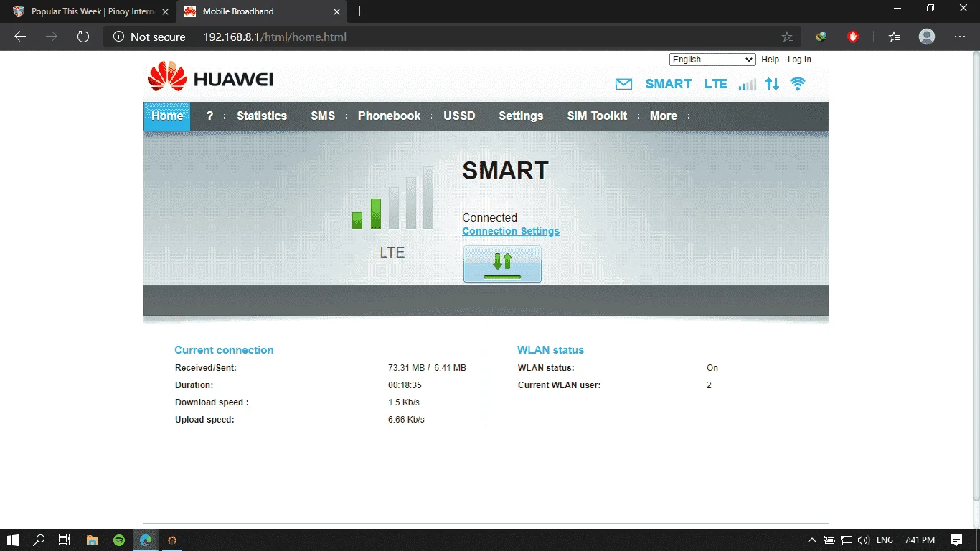This screenshot has height=551, width=980.
Task: Select the Home tab
Action: click(167, 116)
